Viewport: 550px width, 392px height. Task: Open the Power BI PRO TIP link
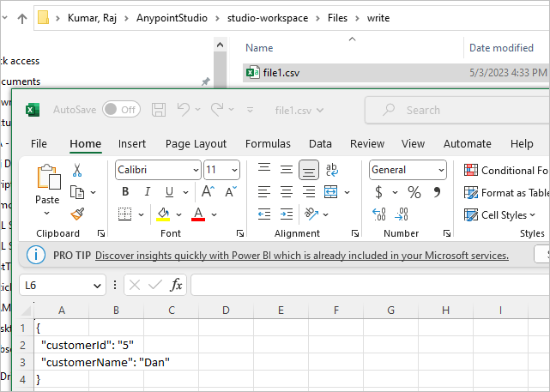302,256
